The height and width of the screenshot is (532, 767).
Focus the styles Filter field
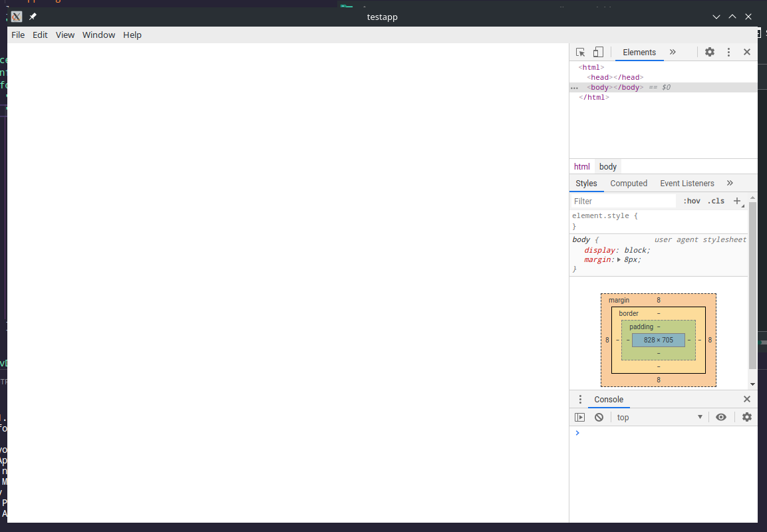(623, 201)
